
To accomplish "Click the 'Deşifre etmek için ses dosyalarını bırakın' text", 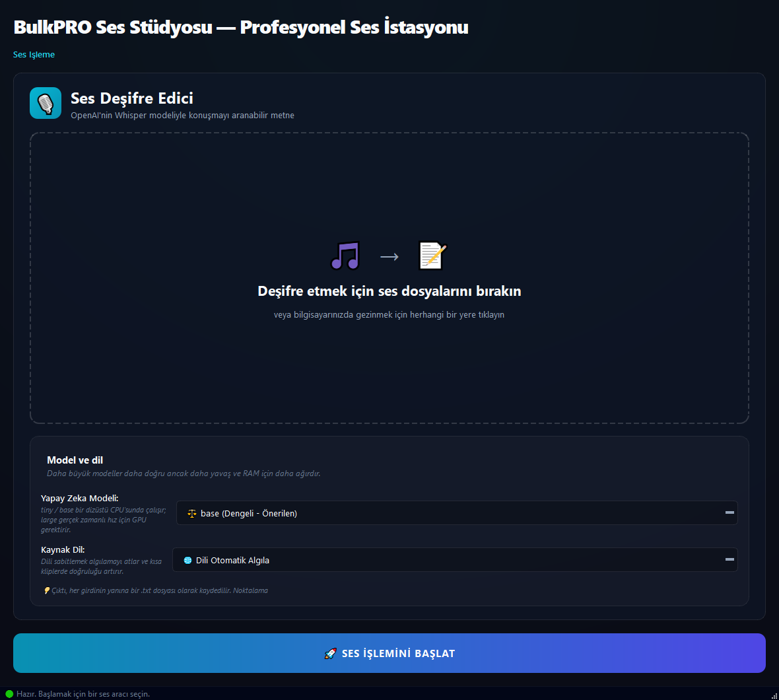I will (x=389, y=291).
